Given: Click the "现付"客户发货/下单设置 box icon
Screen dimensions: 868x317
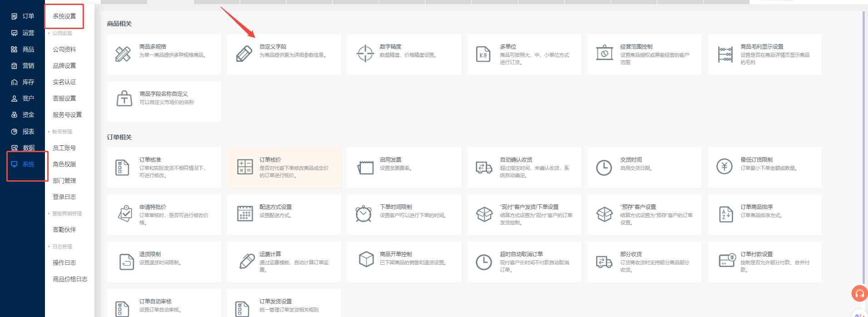Looking at the screenshot, I should pos(484,214).
